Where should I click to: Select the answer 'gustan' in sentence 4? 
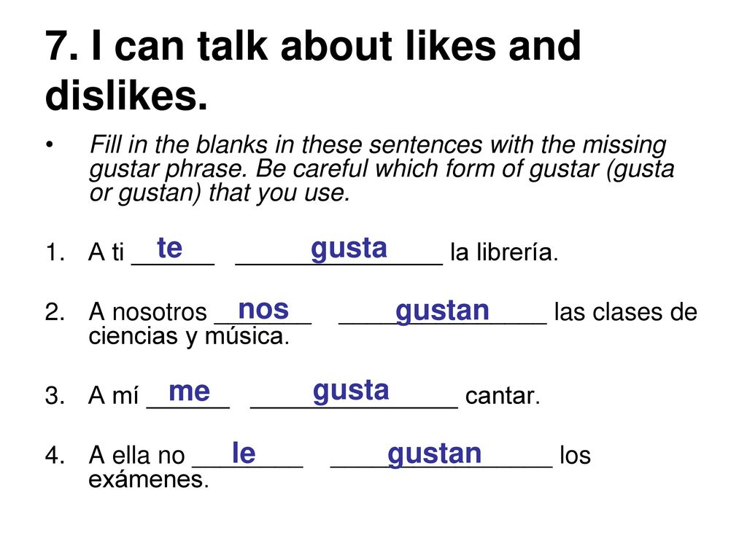pyautogui.click(x=435, y=454)
